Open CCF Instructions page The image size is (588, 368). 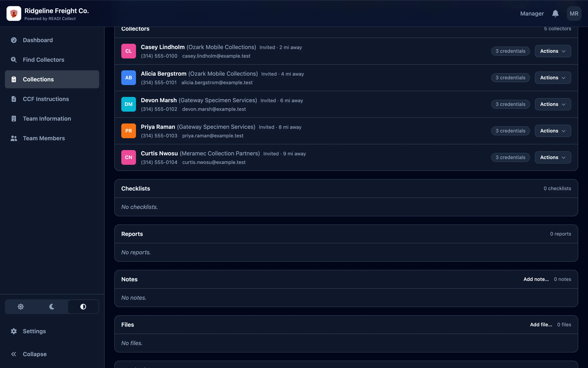[52, 99]
